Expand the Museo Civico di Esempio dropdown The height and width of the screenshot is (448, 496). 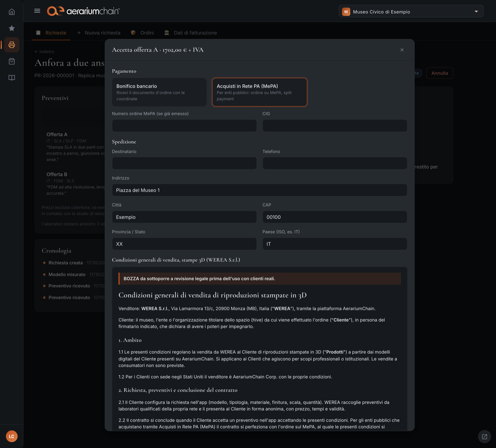pyautogui.click(x=411, y=12)
